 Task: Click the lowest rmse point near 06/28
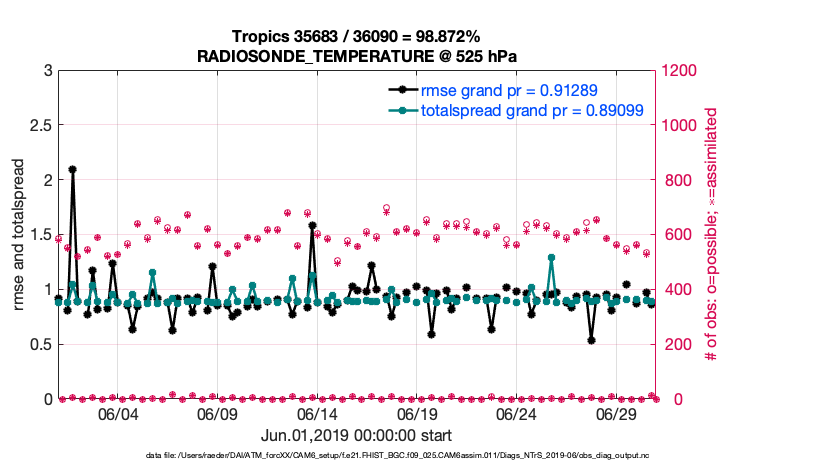coord(592,340)
